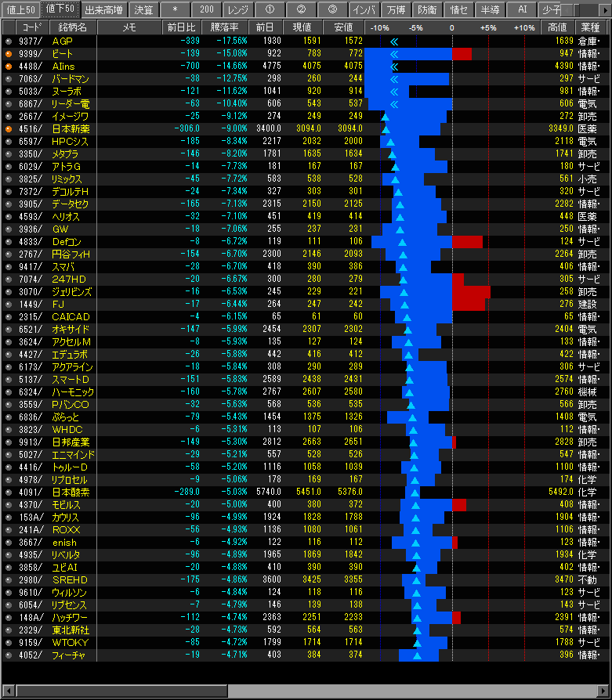The image size is (612, 700).
Task: Click the red range bar in ジェリビンズ row
Action: pyautogui.click(x=471, y=292)
